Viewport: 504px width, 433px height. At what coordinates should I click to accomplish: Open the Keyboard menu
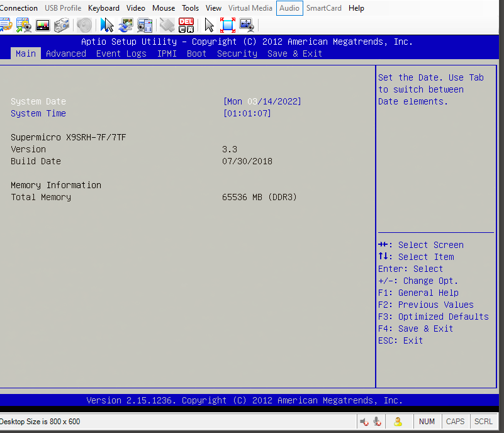click(x=103, y=8)
